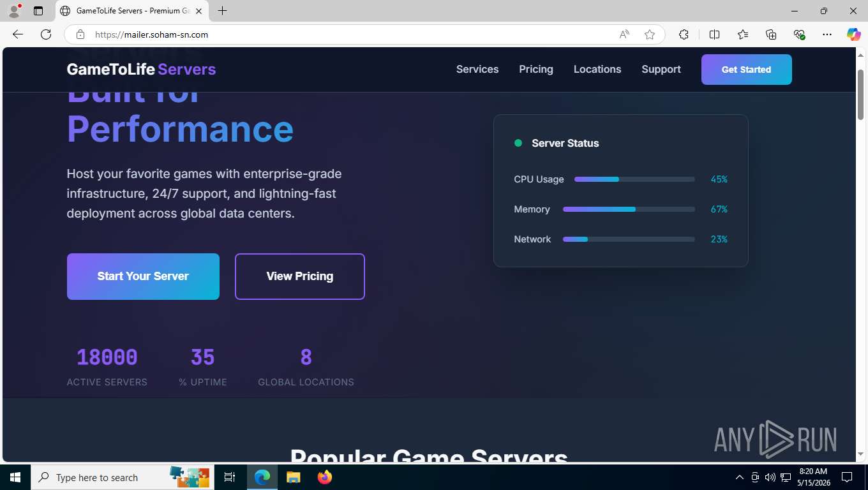Show hidden system tray icons
The image size is (868, 490).
pyautogui.click(x=740, y=477)
